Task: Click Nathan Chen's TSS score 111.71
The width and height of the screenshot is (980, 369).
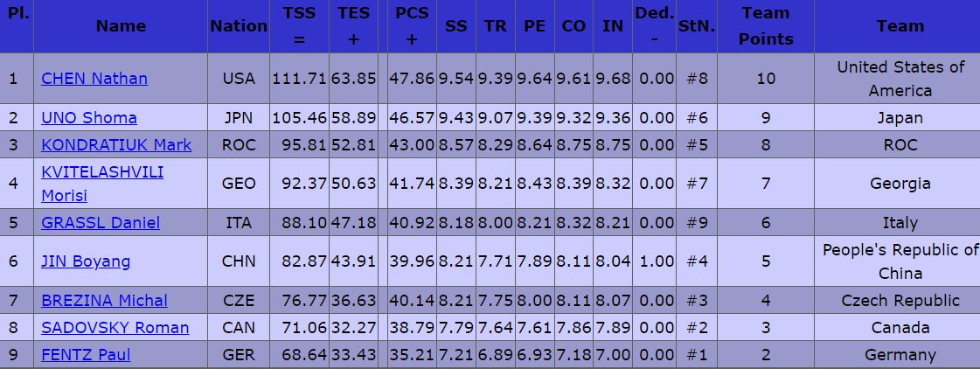Action: click(300, 79)
